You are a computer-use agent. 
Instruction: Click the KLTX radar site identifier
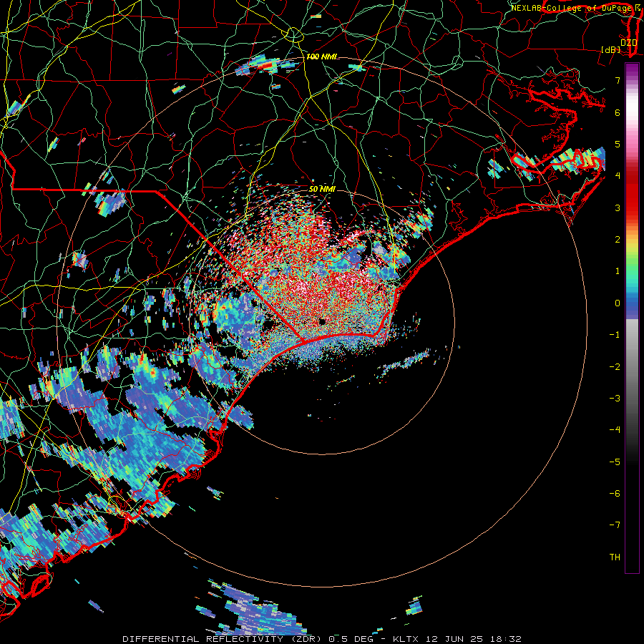pos(406,639)
